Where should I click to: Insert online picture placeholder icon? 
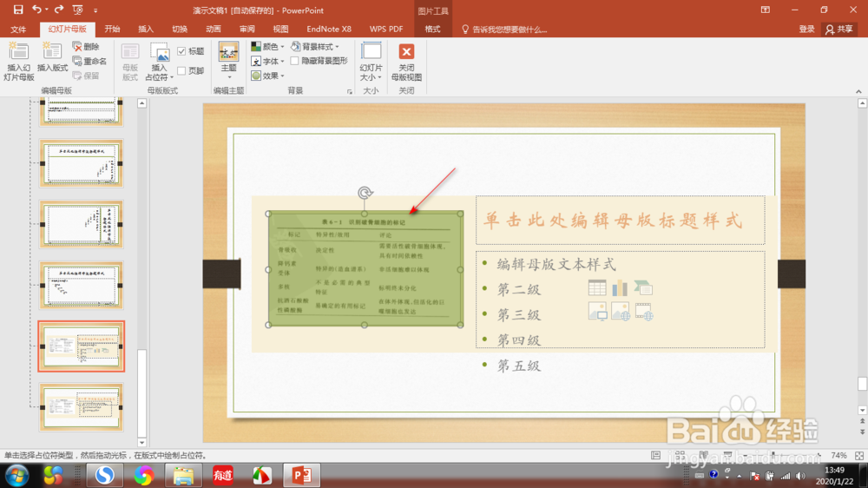(621, 312)
